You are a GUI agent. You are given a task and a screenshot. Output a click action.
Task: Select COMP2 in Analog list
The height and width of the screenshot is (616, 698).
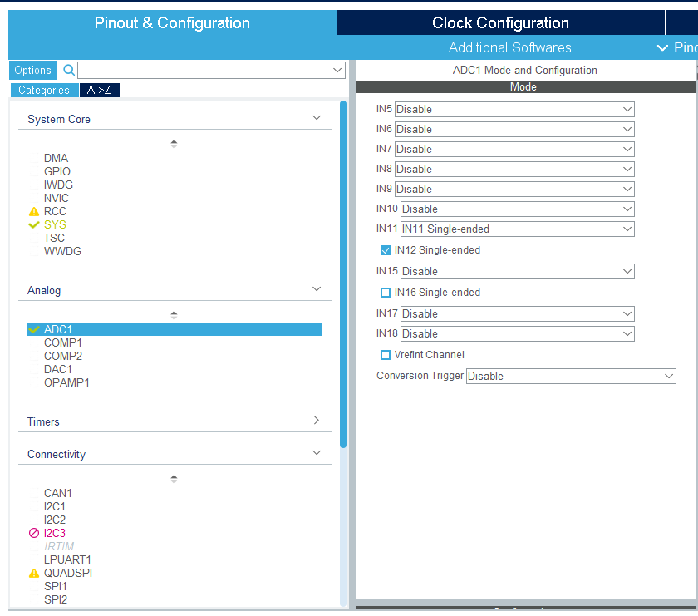tap(63, 357)
